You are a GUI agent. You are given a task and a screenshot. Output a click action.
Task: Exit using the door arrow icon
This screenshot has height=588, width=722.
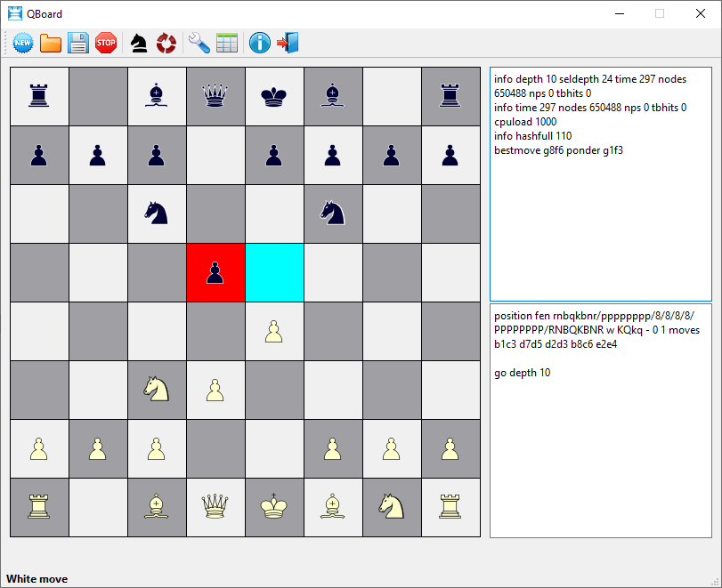coord(288,44)
